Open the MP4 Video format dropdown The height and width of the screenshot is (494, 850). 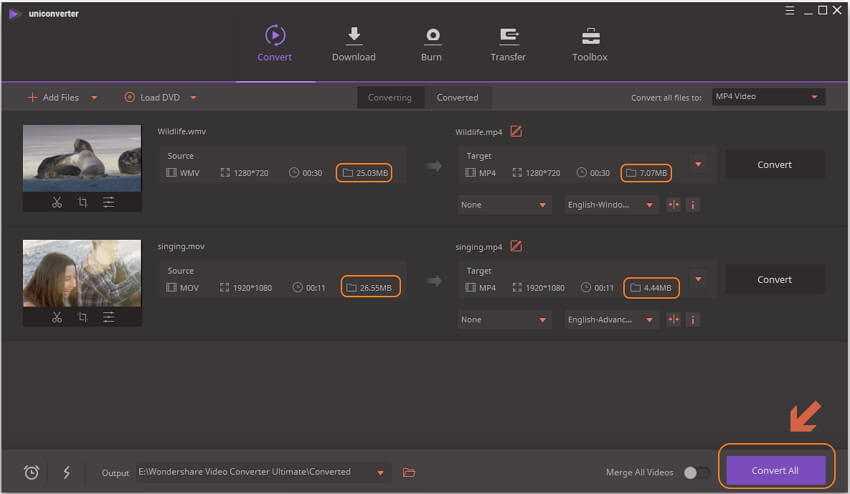(768, 97)
